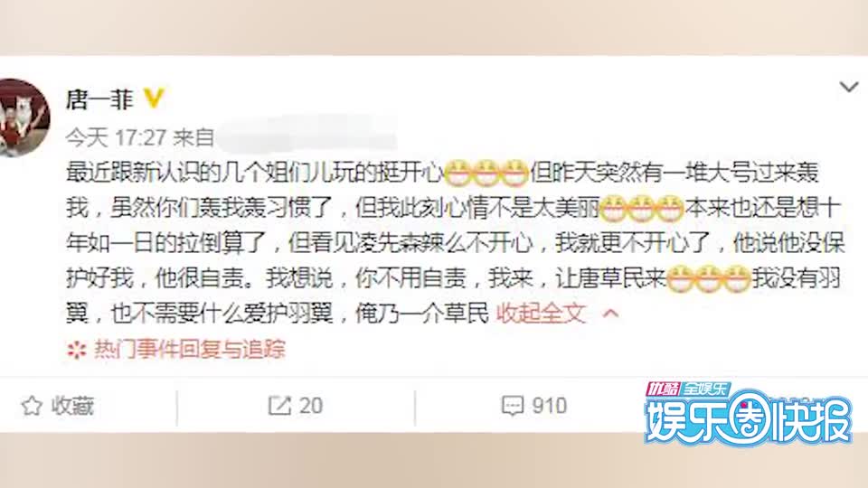Image resolution: width=868 pixels, height=488 pixels.
Task: Click the yellow verified V badge
Action: (x=154, y=98)
